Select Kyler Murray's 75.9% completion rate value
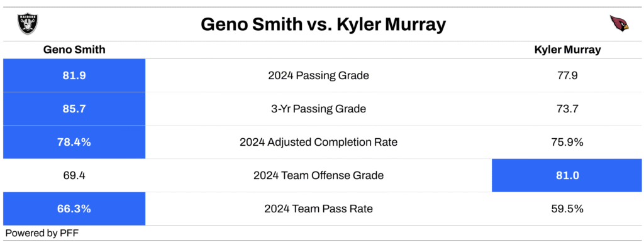 [x=568, y=143]
